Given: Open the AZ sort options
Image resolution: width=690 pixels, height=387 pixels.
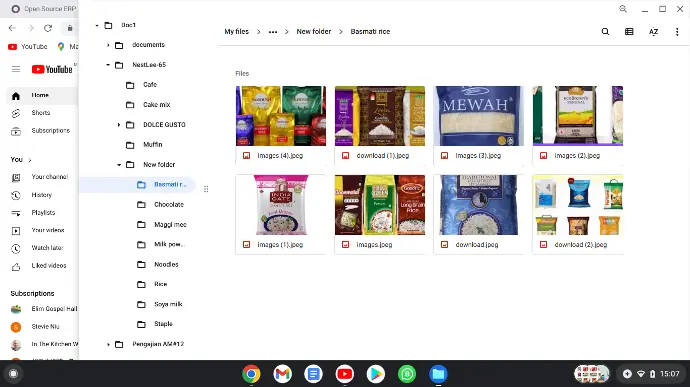Looking at the screenshot, I should (653, 32).
